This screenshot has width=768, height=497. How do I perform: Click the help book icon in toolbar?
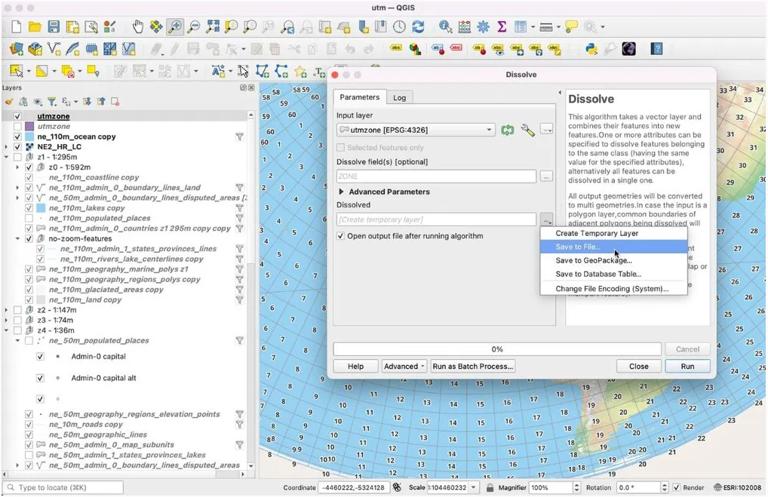[x=656, y=48]
